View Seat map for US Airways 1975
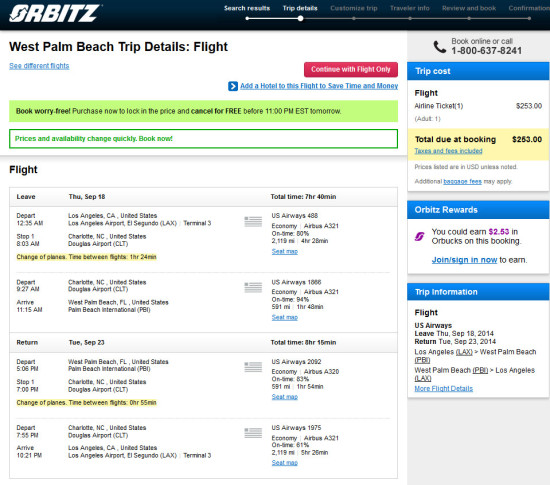 point(284,463)
